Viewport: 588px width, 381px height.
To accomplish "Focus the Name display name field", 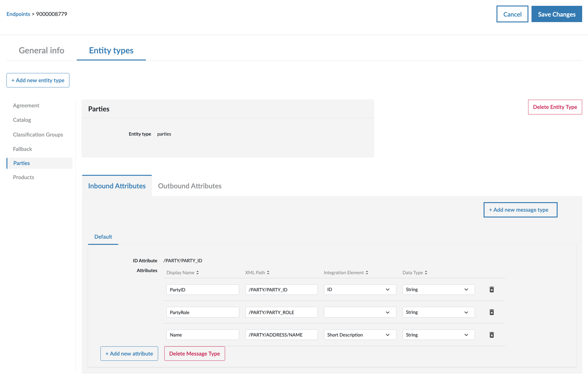I will click(x=203, y=335).
